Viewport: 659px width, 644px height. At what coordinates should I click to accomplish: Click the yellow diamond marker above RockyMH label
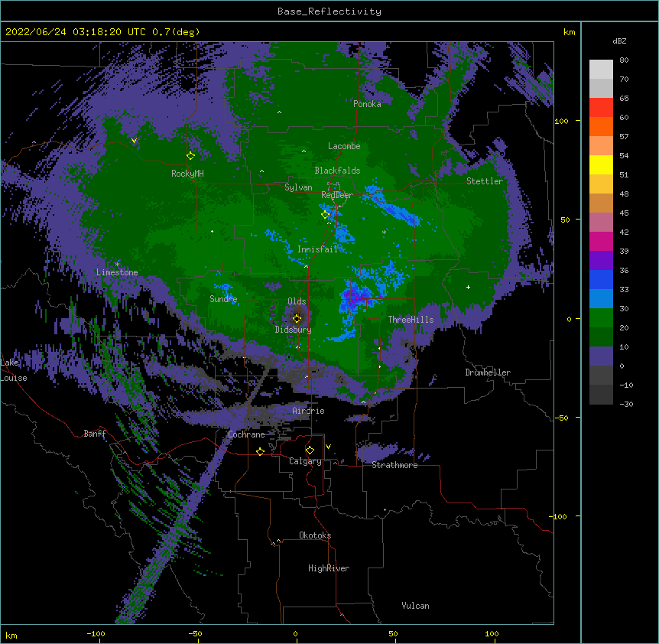tap(190, 155)
